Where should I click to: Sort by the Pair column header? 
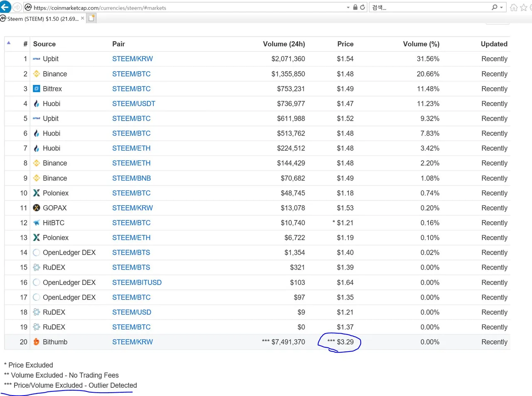(x=118, y=44)
